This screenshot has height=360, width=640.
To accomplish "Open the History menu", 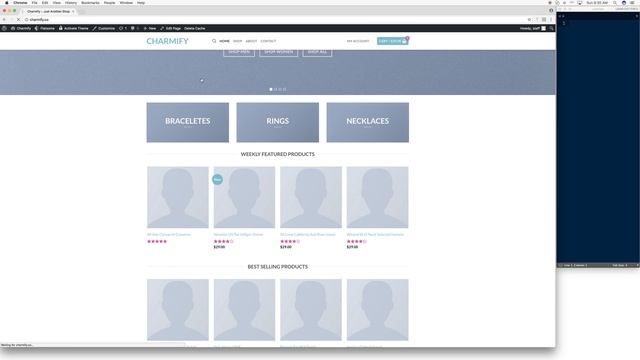I will pyautogui.click(x=71, y=2).
